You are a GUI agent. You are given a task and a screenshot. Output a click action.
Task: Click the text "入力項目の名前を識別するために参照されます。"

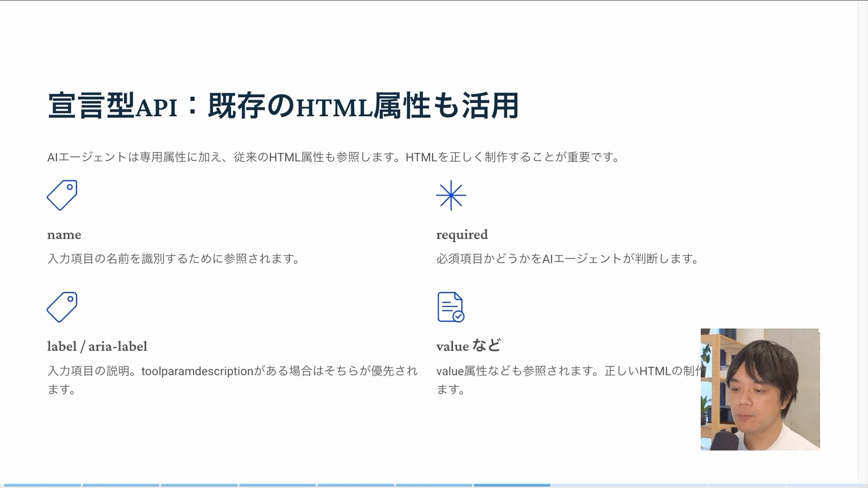point(174,259)
